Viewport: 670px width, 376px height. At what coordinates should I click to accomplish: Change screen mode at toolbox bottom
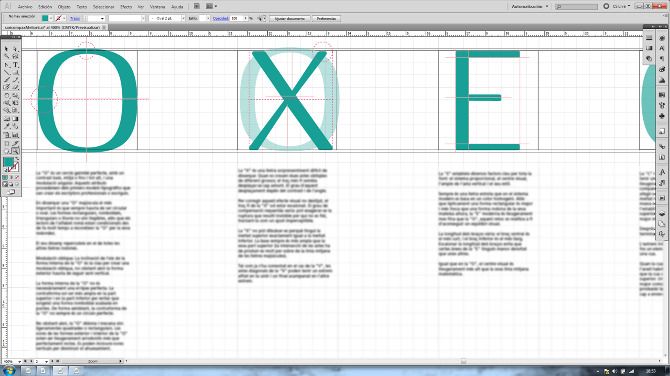pos(12,192)
